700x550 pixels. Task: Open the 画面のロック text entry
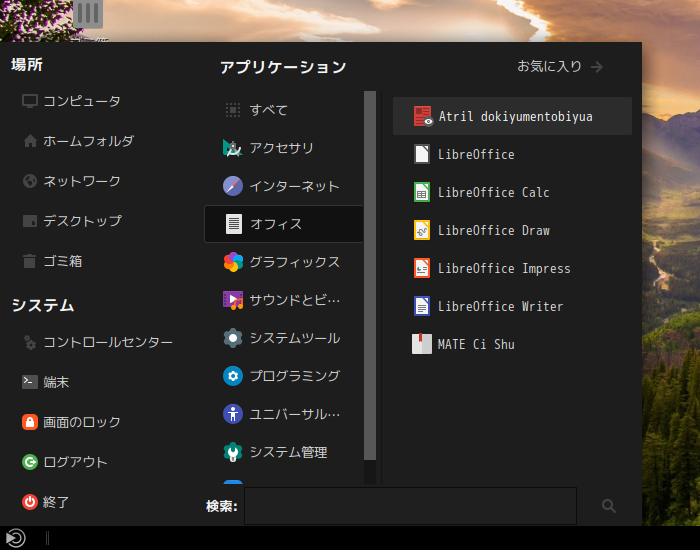[82, 422]
